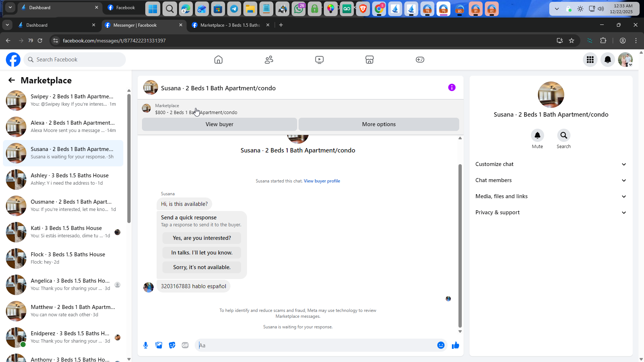Reload the page in the browser
This screenshot has width=644, height=362.
pyautogui.click(x=40, y=41)
